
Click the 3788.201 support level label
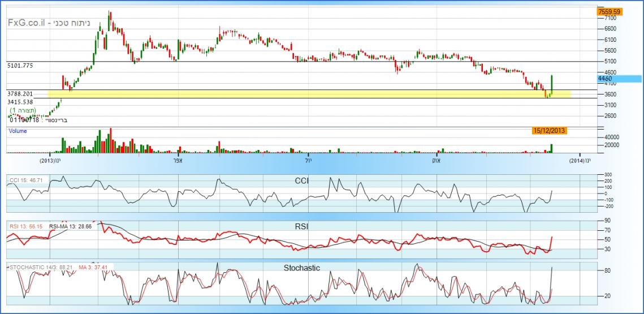[20, 93]
